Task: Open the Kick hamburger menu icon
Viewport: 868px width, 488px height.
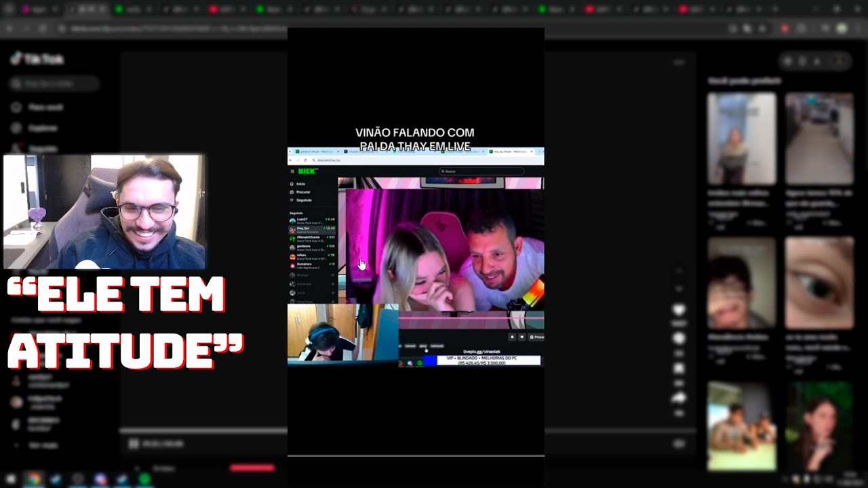Action: coord(292,171)
